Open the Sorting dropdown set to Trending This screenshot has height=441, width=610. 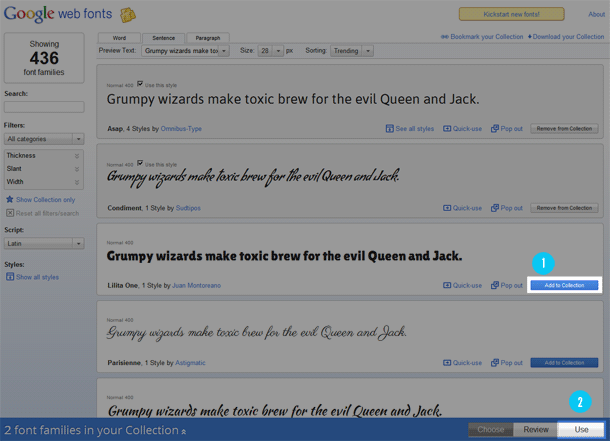coord(352,51)
